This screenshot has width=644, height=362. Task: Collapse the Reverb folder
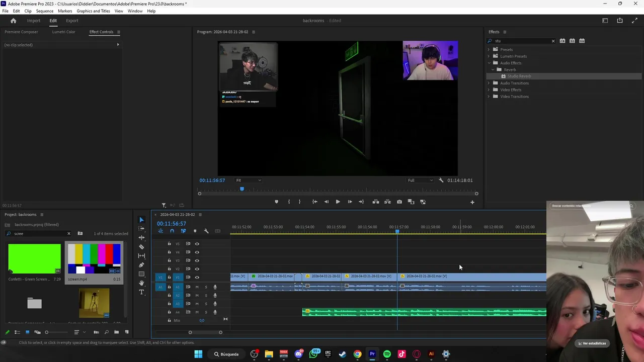coord(493,69)
